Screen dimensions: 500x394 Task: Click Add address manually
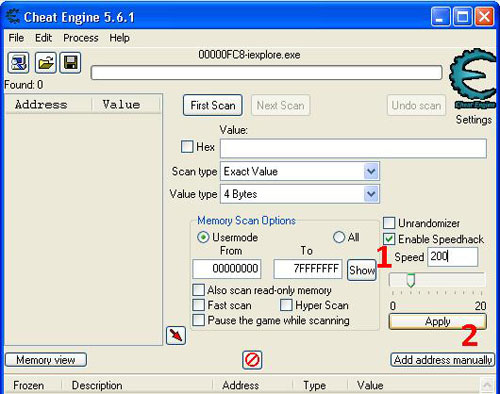point(443,360)
